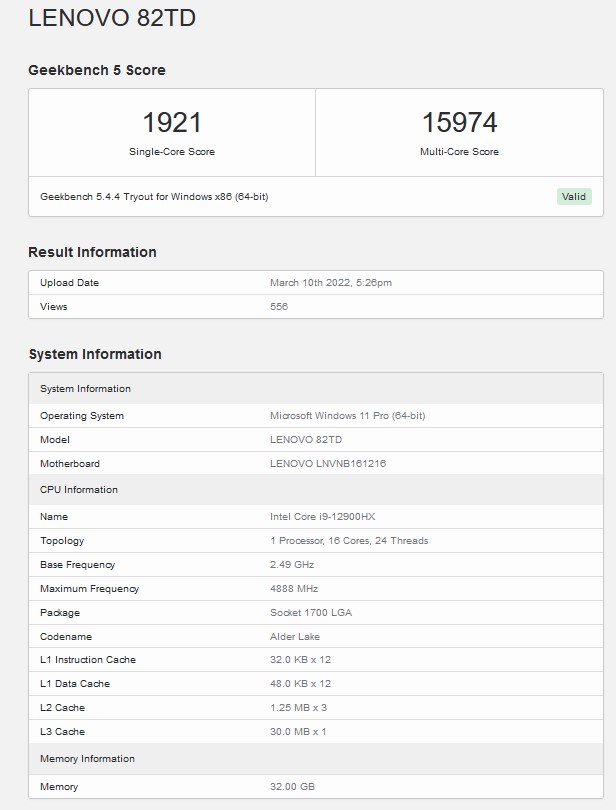Select 1 Processor, 16 Cores, 24 Threads
The image size is (616, 810).
pyautogui.click(x=349, y=541)
